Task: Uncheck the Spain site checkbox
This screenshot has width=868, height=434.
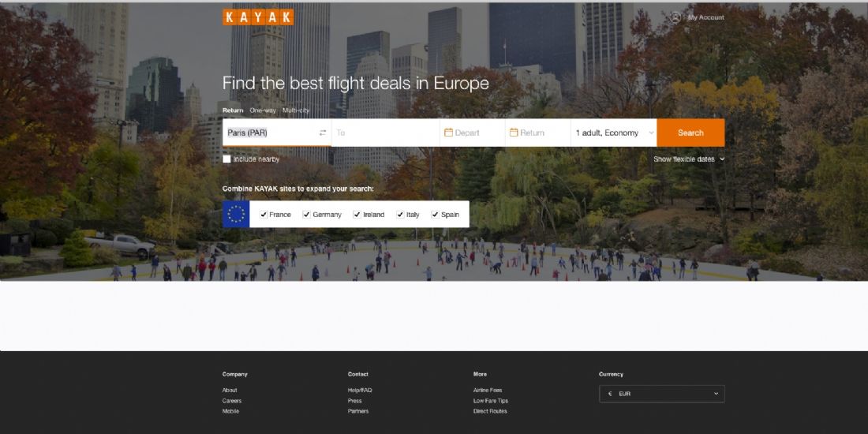Action: point(435,214)
